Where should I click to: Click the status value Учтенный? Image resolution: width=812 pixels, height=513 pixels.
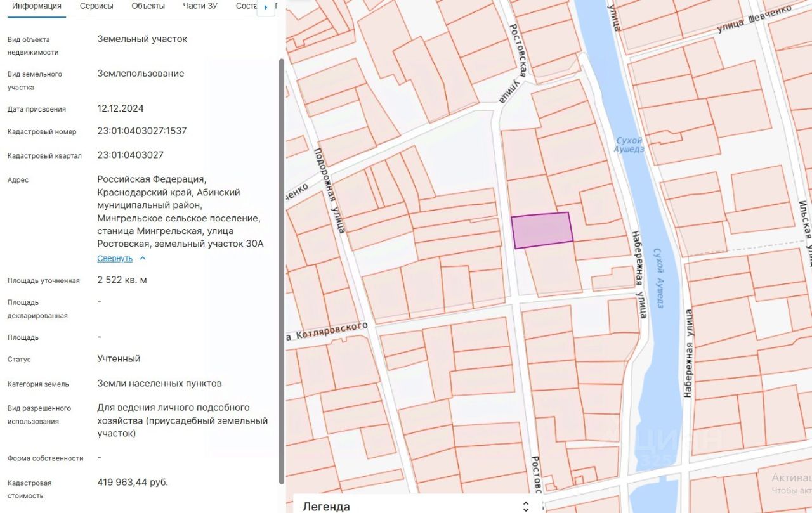[119, 359]
